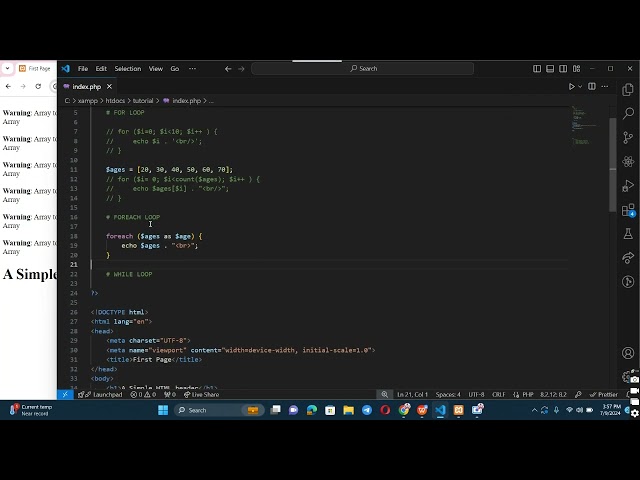Open the Search view magnifier in the activity bar

628,113
